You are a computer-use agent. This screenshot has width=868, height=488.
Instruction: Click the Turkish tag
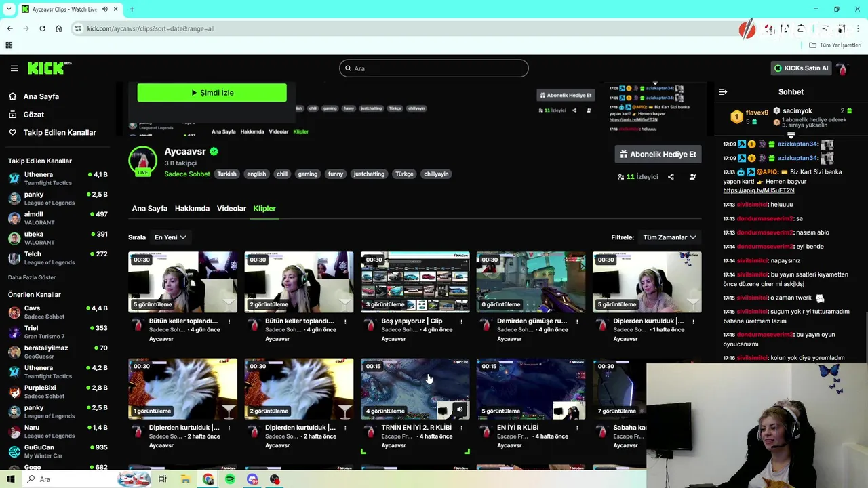point(226,174)
